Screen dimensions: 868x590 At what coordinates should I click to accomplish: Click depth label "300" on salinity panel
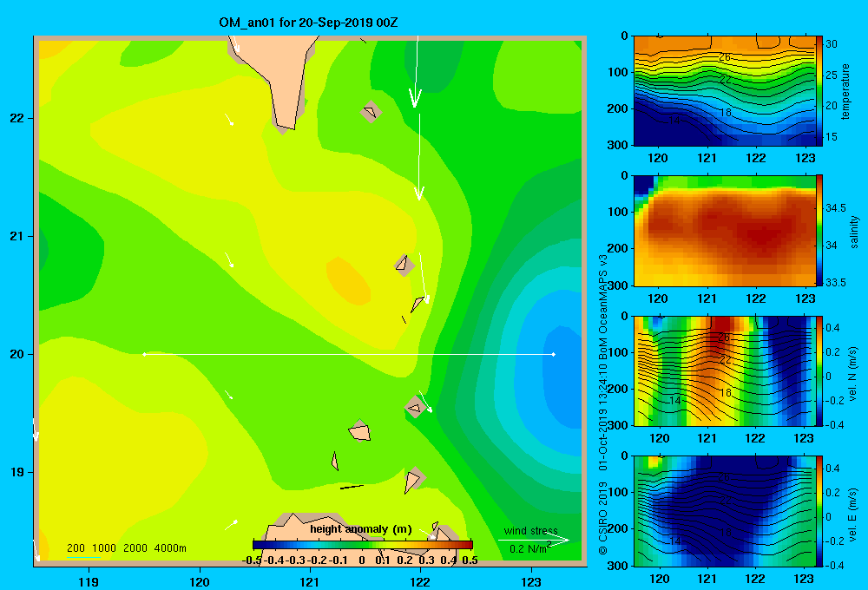618,285
